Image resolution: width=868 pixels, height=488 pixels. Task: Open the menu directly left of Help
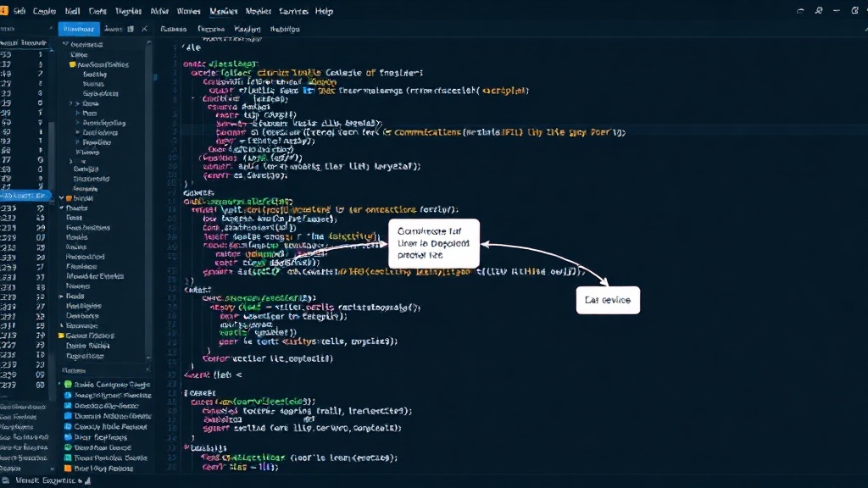(293, 11)
